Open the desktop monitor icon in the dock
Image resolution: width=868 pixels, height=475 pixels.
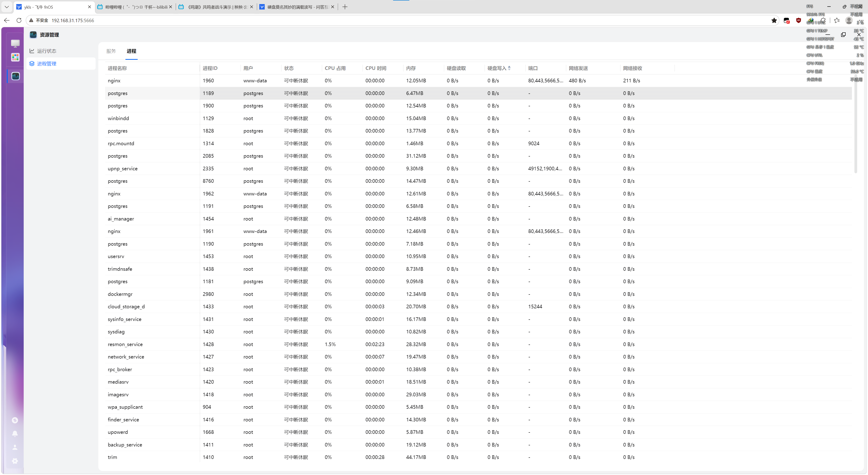point(15,43)
